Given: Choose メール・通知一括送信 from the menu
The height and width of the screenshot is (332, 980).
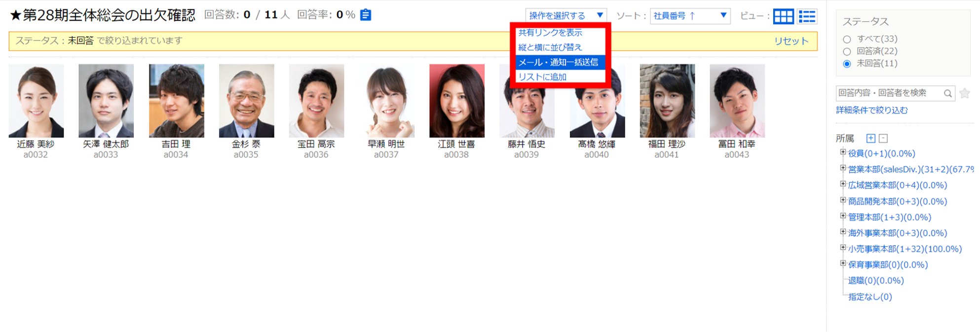Looking at the screenshot, I should (x=558, y=62).
